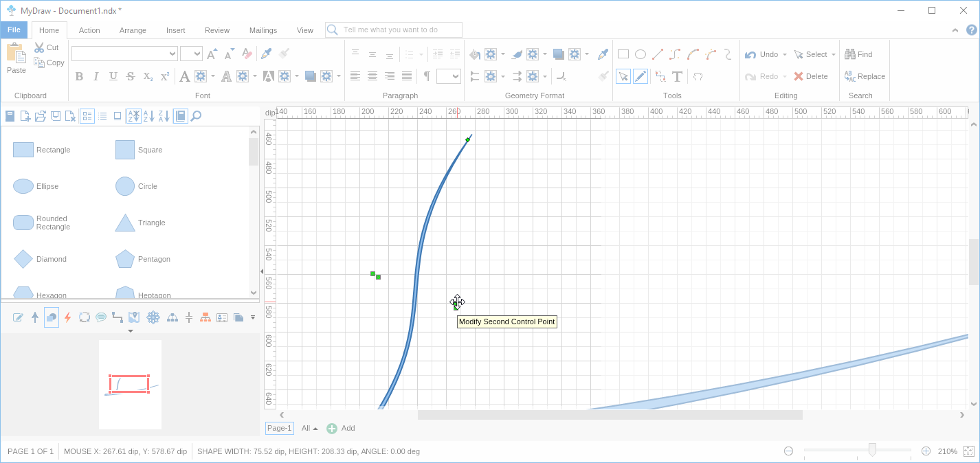This screenshot has width=980, height=463.
Task: Open the font family combo box
Action: (124, 54)
